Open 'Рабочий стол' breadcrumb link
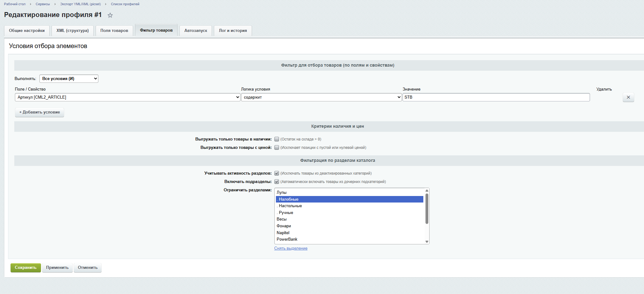The height and width of the screenshot is (294, 644). click(x=15, y=4)
